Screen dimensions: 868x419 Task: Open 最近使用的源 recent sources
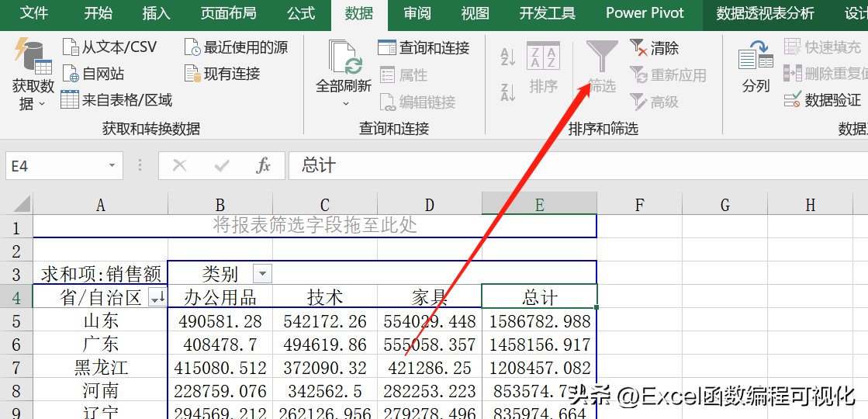coord(192,48)
